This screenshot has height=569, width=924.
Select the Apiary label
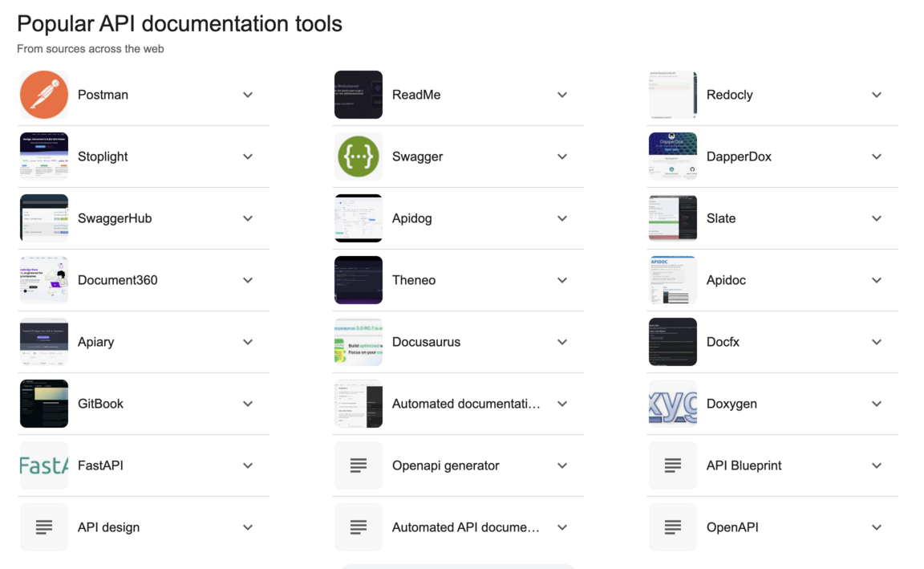pyautogui.click(x=96, y=342)
